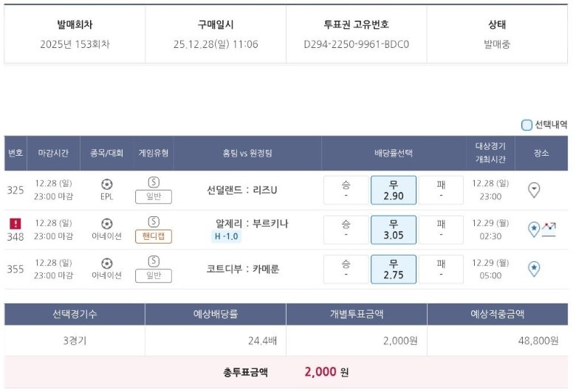This screenshot has height=392, width=576.
Task: Open the venue pin for 선덜랜드 vs 리즈U
Action: pos(534,190)
